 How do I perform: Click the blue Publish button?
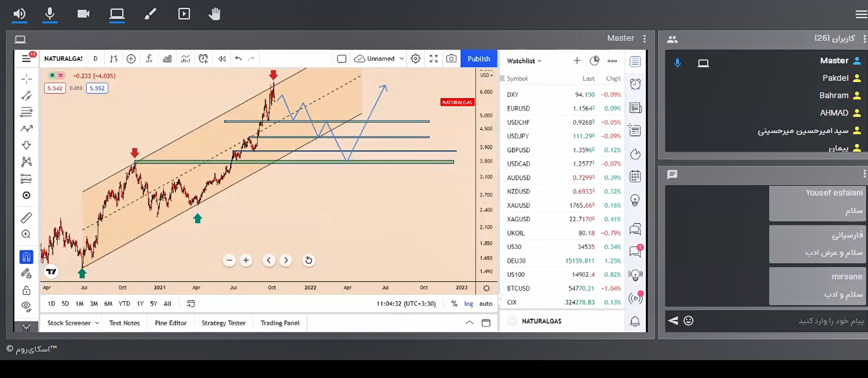coord(478,59)
